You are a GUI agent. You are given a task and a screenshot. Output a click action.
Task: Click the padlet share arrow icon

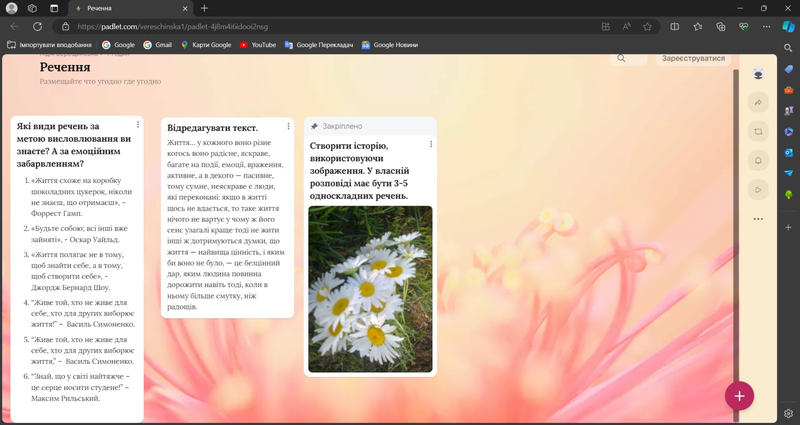(x=758, y=103)
